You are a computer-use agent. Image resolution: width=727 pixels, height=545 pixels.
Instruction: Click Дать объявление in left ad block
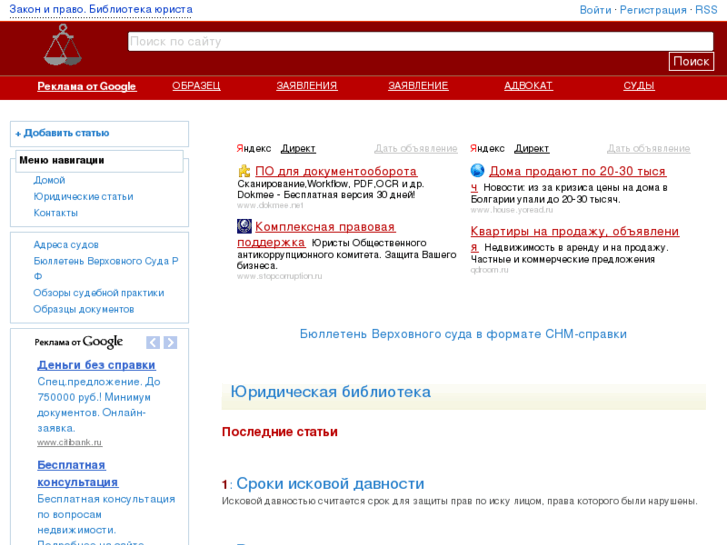click(416, 149)
